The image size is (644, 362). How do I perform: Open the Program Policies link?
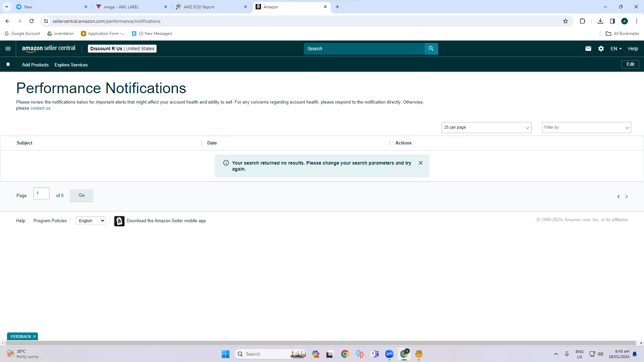point(50,221)
